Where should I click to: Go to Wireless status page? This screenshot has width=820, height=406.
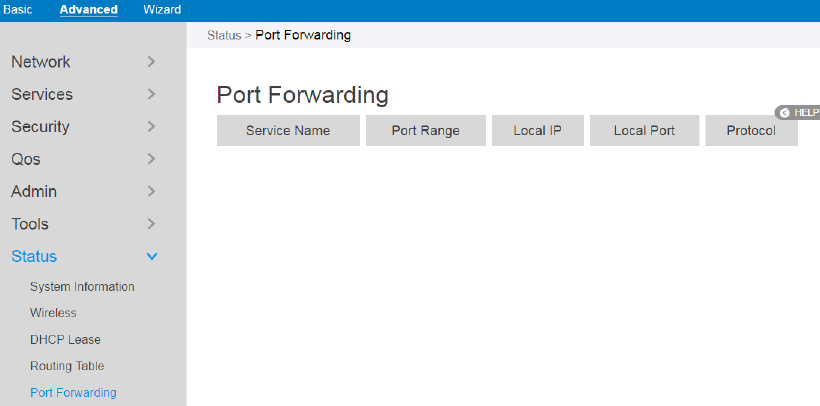[53, 313]
